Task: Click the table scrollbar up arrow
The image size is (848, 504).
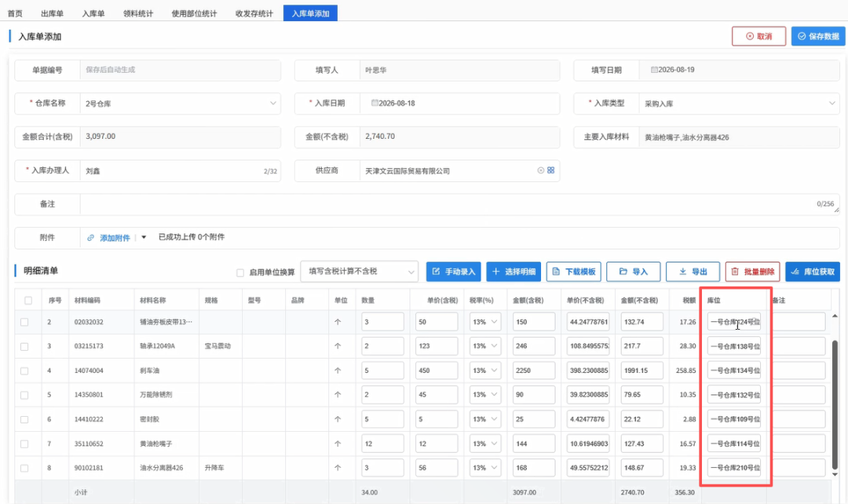Action: tap(835, 316)
